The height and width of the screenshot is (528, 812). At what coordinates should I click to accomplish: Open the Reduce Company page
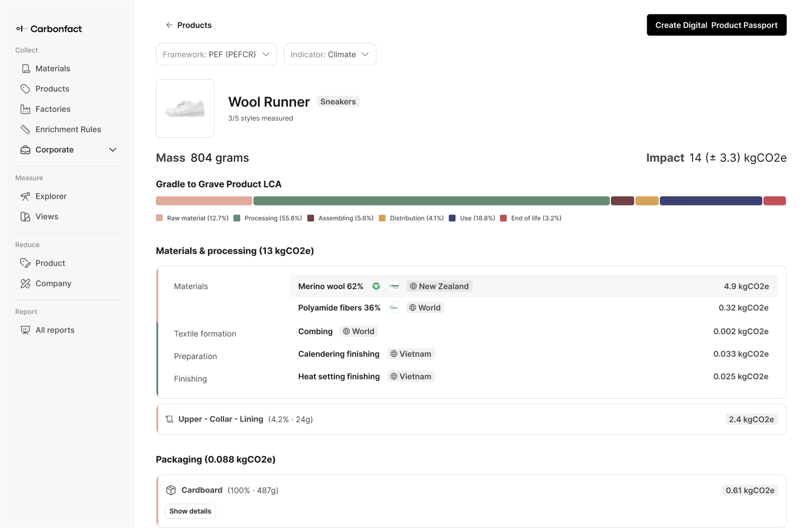coord(53,284)
